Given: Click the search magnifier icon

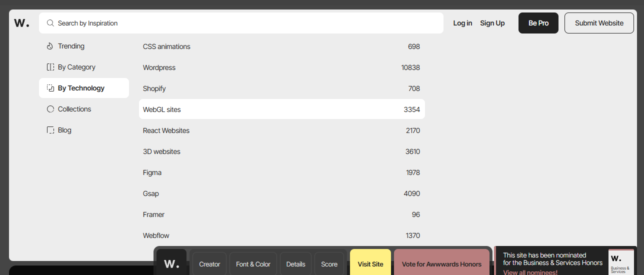Looking at the screenshot, I should tap(50, 23).
